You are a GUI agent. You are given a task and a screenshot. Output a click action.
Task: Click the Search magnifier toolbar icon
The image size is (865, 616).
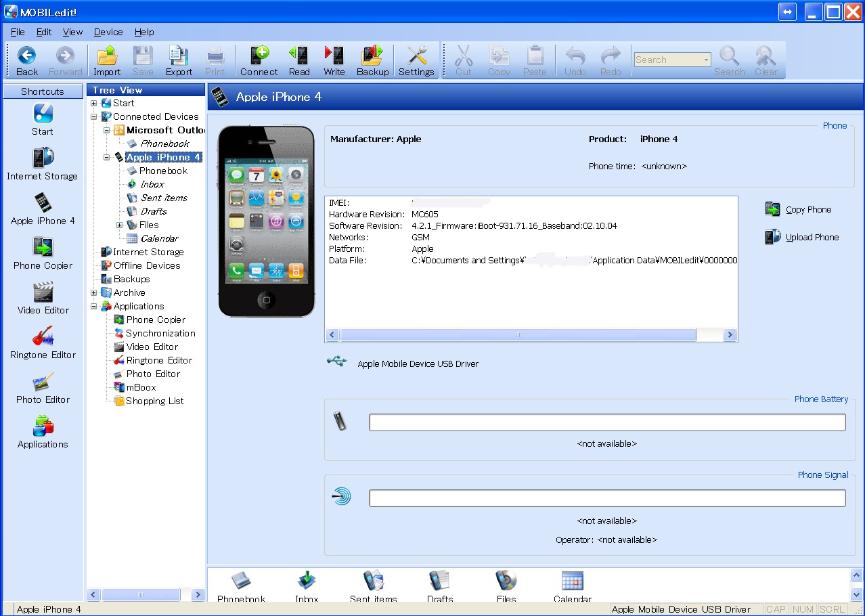point(729,61)
